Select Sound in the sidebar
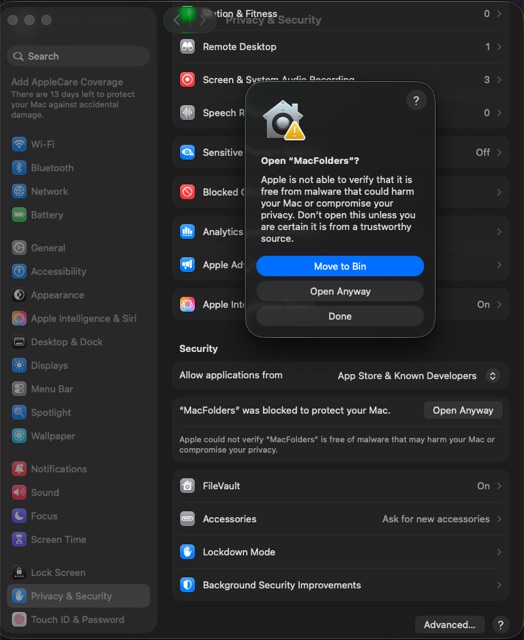The height and width of the screenshot is (640, 524). pyautogui.click(x=78, y=493)
